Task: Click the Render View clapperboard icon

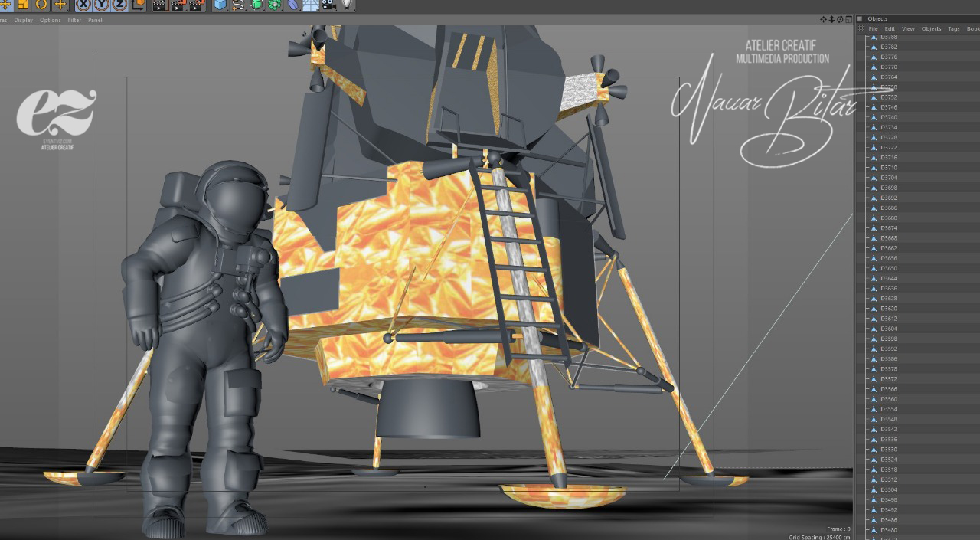Action: pyautogui.click(x=159, y=5)
